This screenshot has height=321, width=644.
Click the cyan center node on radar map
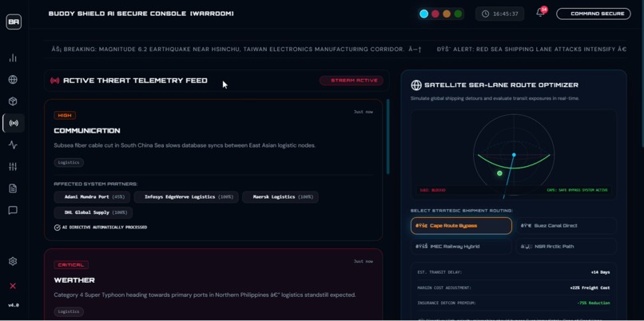pos(514,155)
